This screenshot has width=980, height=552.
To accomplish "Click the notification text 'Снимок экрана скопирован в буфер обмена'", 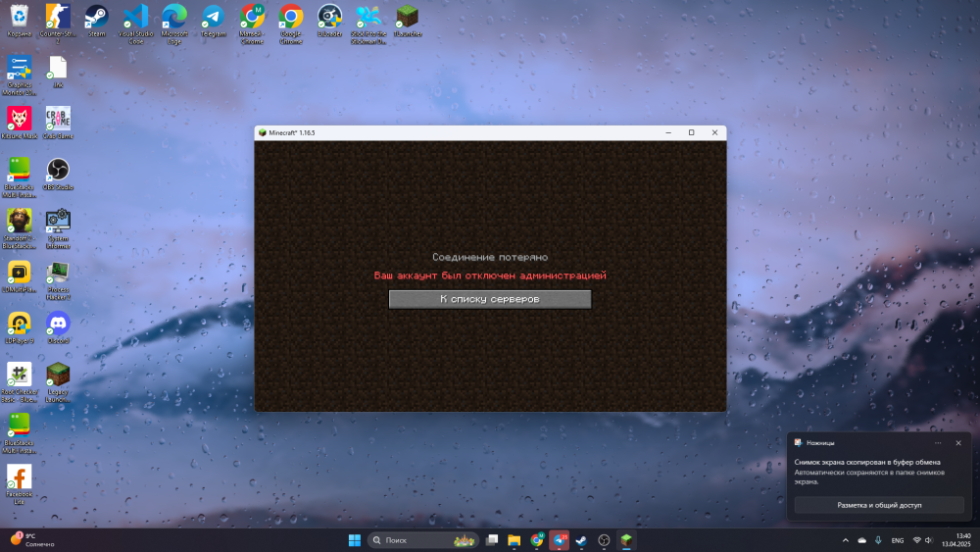I will click(x=867, y=462).
